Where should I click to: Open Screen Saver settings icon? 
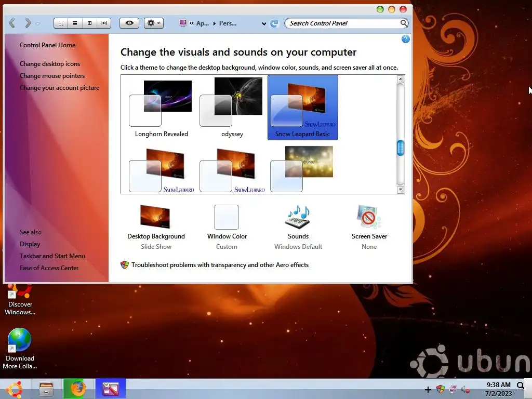(x=369, y=217)
